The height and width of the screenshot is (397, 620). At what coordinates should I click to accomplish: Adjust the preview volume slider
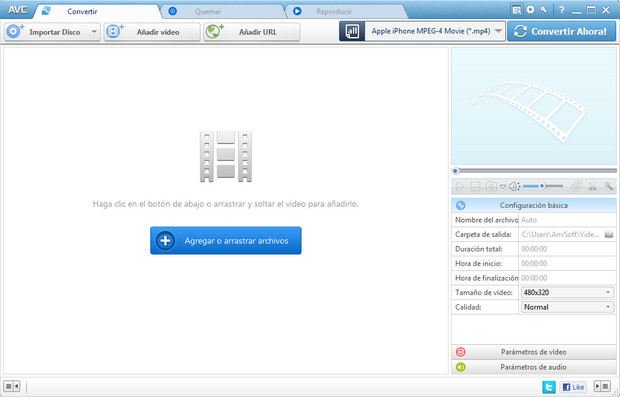tap(542, 186)
